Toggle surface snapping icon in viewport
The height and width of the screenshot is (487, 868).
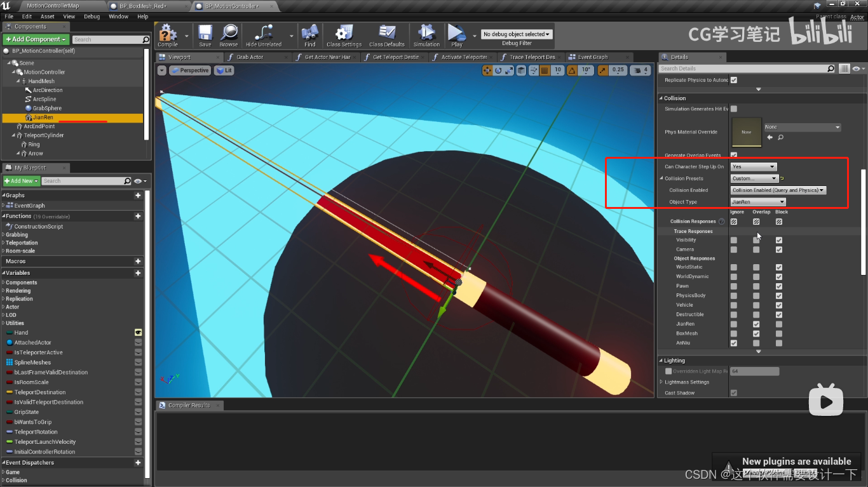pos(532,70)
